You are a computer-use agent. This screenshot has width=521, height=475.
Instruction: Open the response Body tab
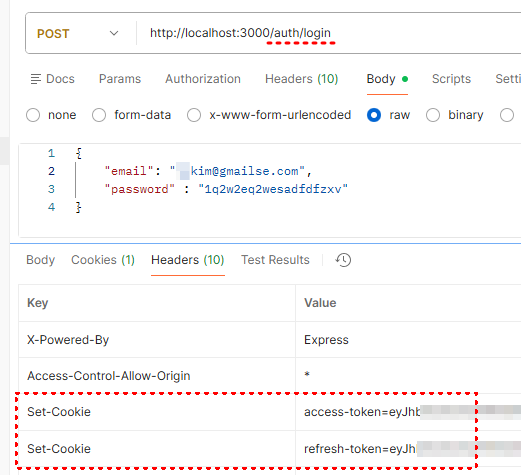pyautogui.click(x=41, y=260)
